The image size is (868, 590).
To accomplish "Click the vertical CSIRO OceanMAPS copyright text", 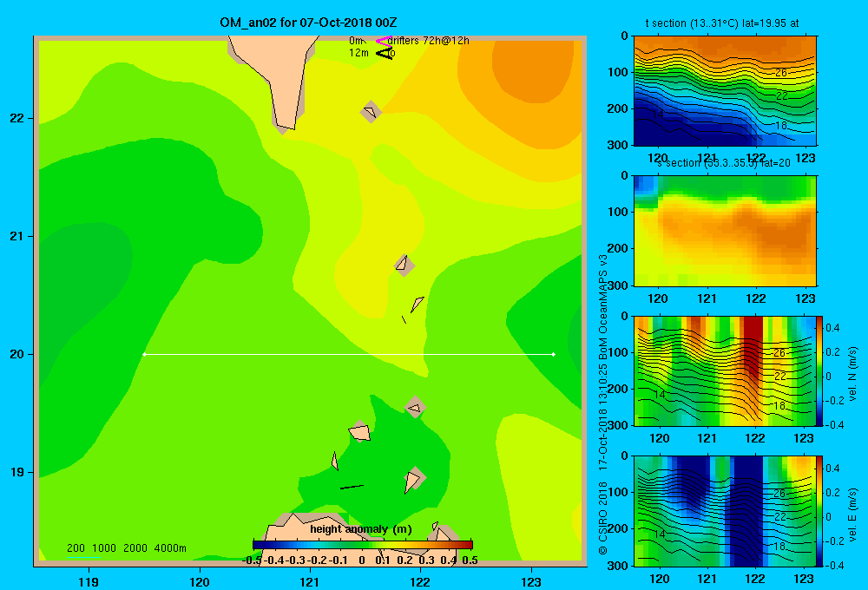I will (603, 404).
